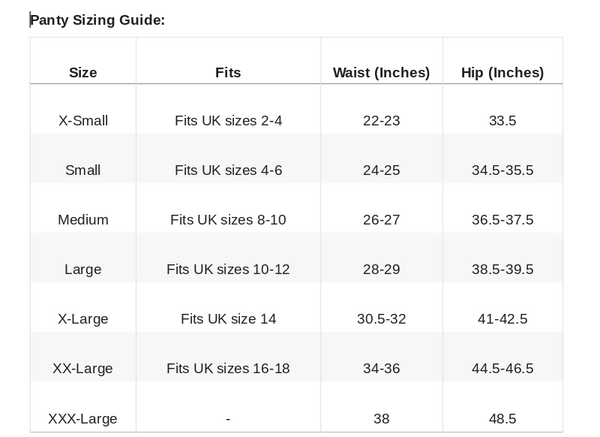Select the Medium size cell

(83, 220)
